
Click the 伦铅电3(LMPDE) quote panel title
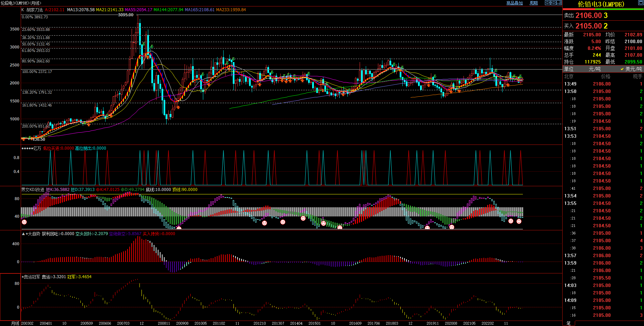pos(601,4)
